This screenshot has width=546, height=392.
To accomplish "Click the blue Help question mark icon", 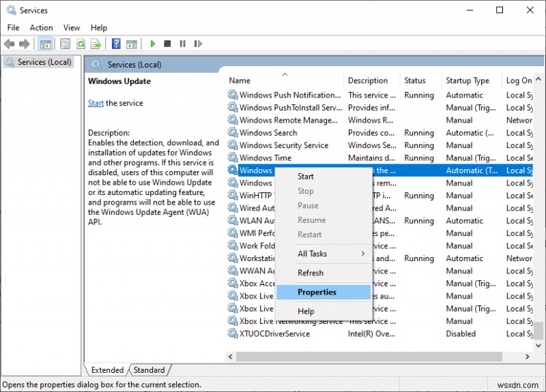I will pos(116,44).
